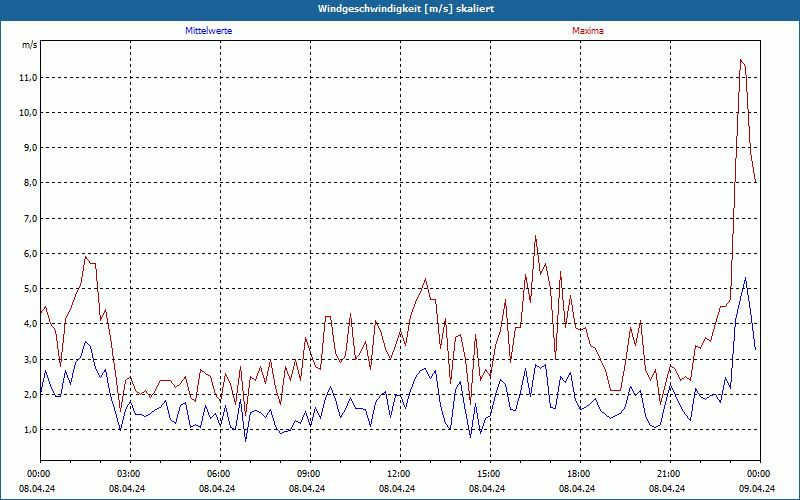Click the red Maxima peak above 11,0

(741, 60)
